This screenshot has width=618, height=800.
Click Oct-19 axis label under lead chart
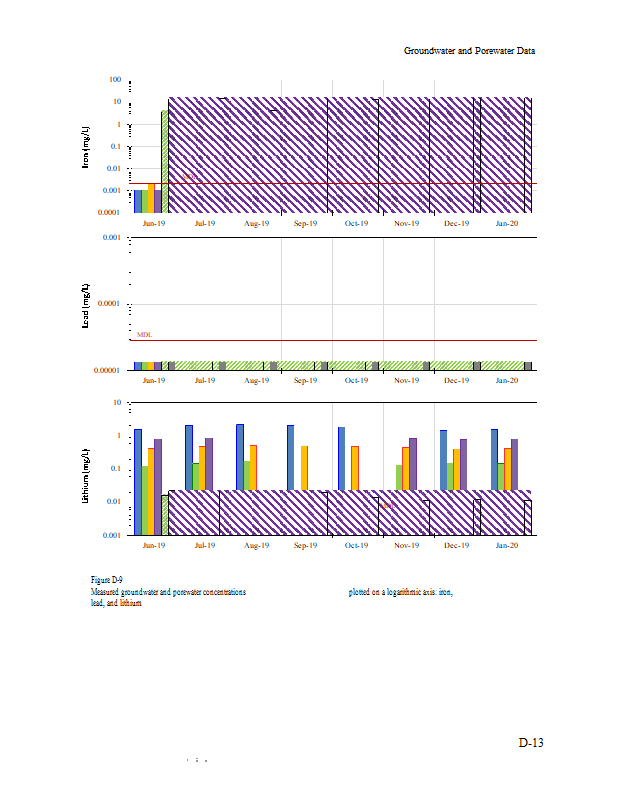(357, 381)
